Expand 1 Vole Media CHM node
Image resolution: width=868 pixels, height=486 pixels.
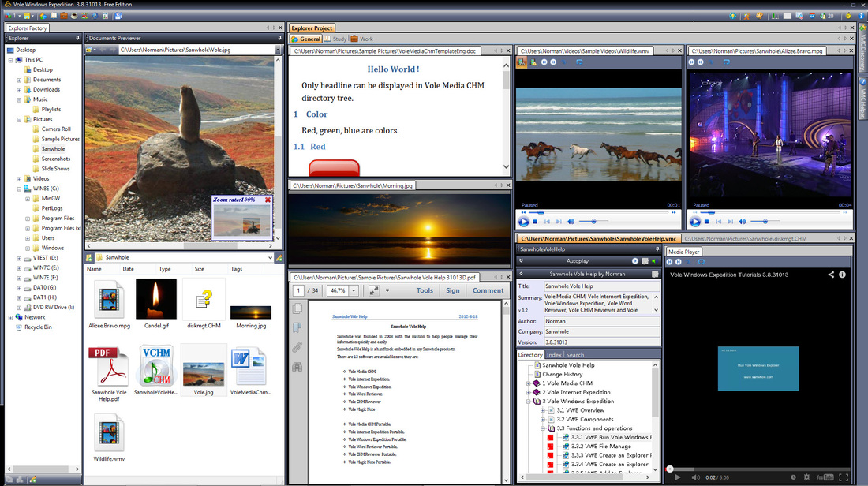[x=529, y=383]
